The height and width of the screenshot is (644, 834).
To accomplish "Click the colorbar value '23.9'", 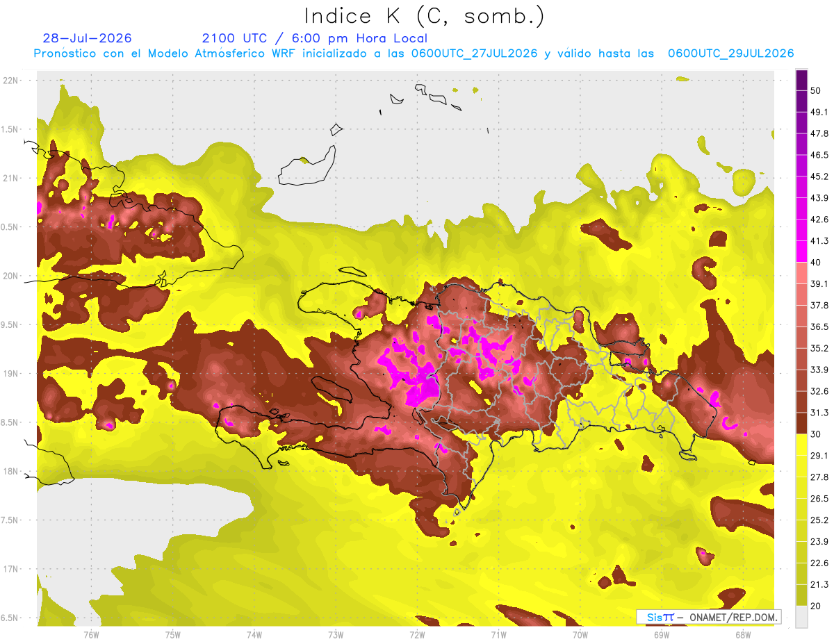I will (819, 542).
